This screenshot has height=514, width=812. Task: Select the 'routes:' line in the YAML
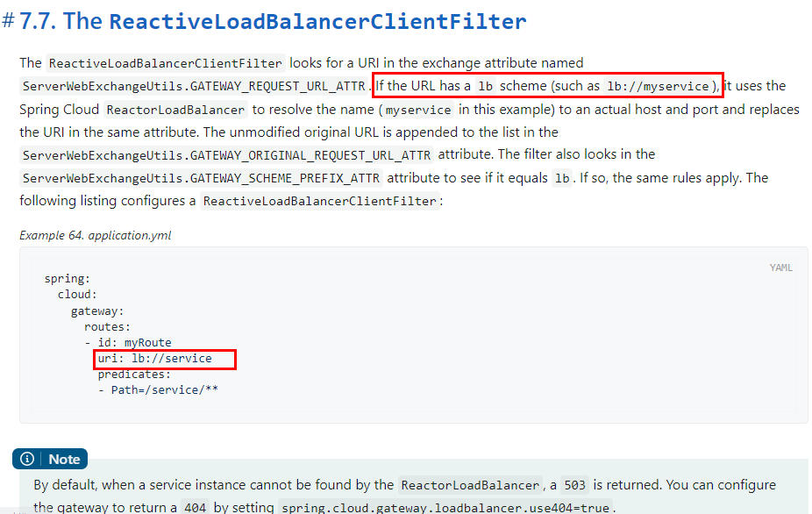click(107, 327)
